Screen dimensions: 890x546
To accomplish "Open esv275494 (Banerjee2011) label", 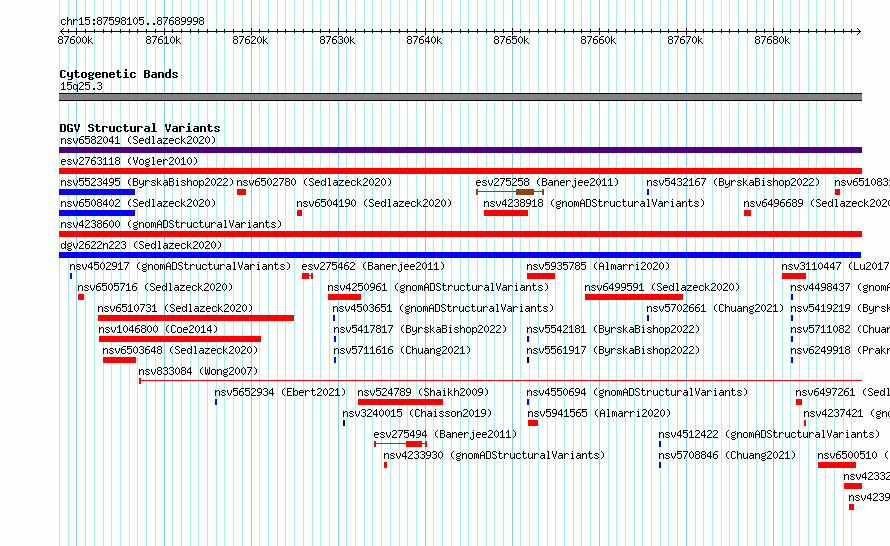I will point(445,434).
